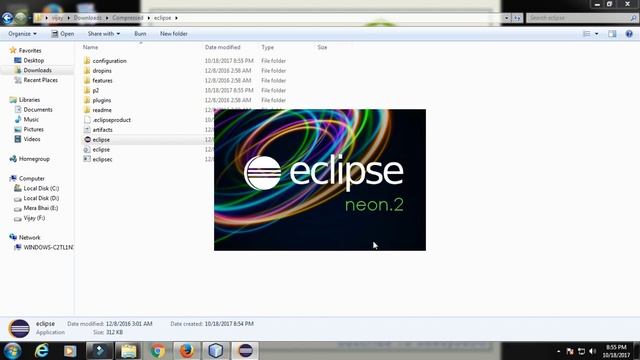Image resolution: width=640 pixels, height=360 pixels.
Task: Open Firefox from the taskbar
Action: tap(187, 351)
